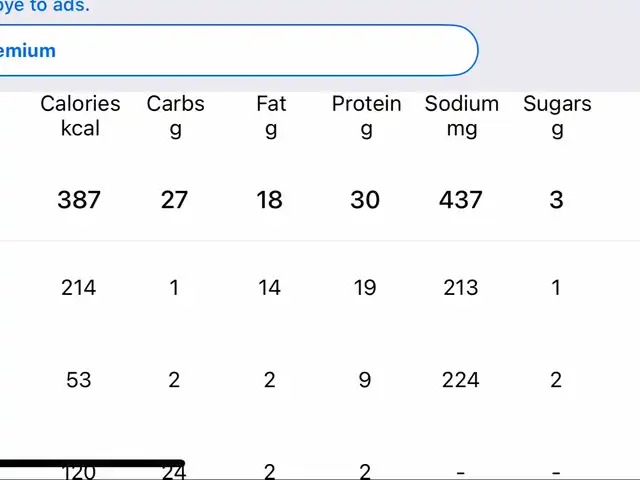Click the home indicator bar
The image size is (640, 480).
92,463
